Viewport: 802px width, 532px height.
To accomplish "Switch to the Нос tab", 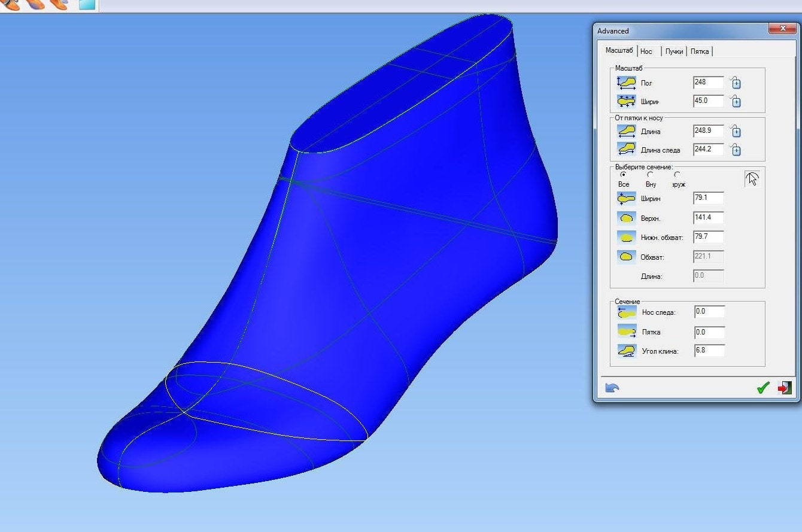I will point(646,51).
